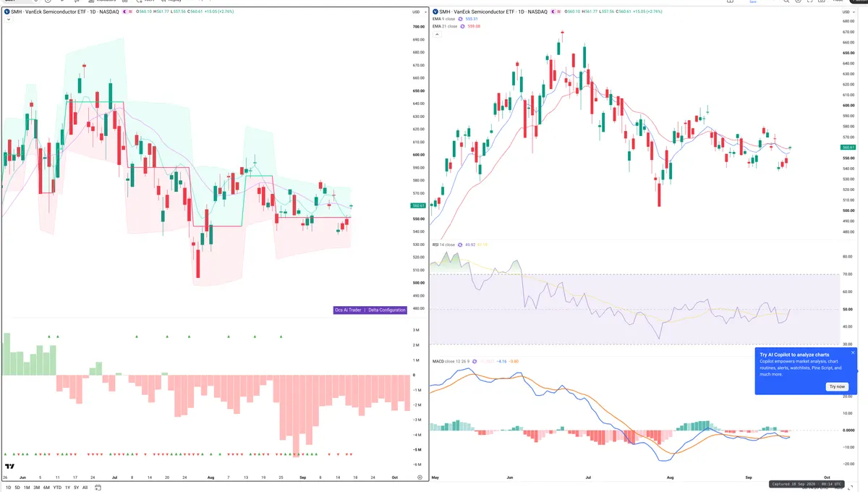
Task: Select the EMA 9 close legend label
Action: pos(445,19)
